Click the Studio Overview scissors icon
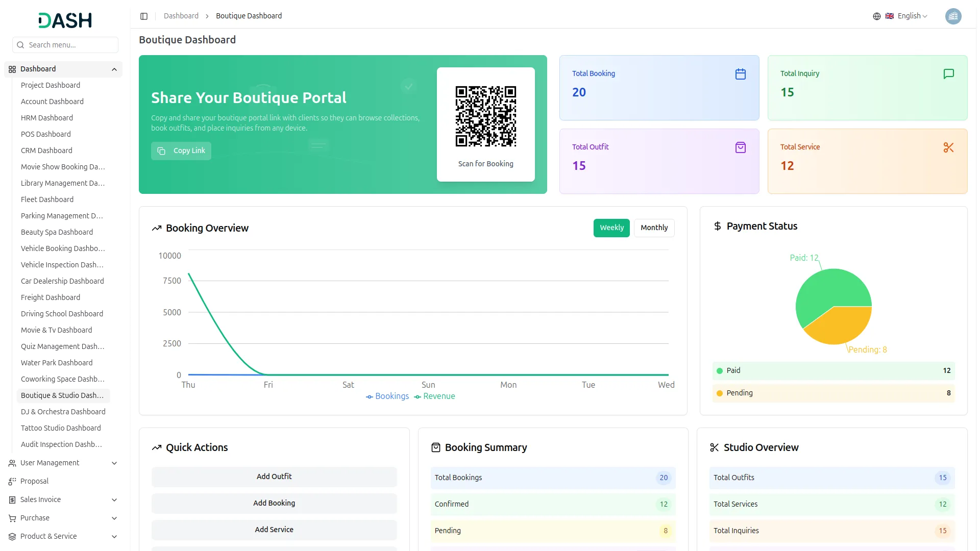Viewport: 980px width, 551px height. pyautogui.click(x=715, y=447)
